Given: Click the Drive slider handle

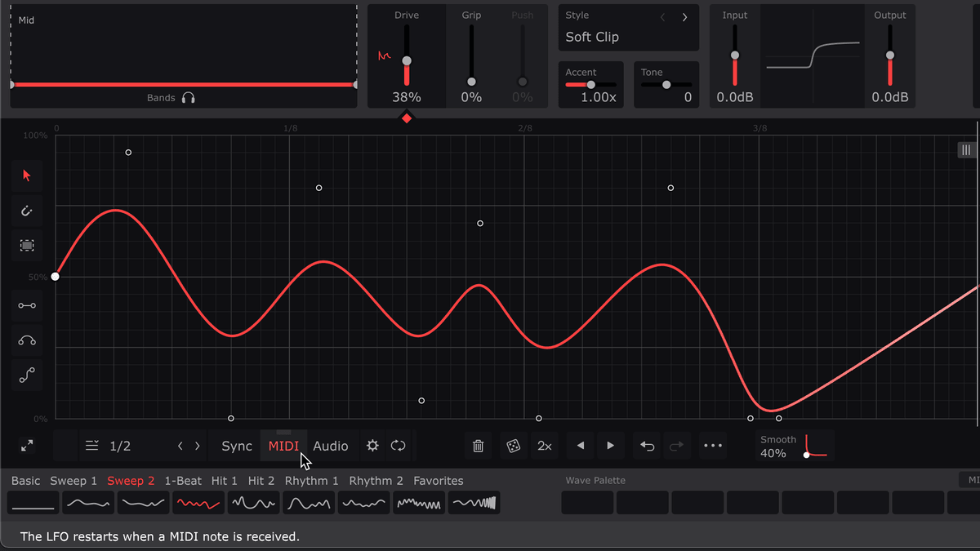Looking at the screenshot, I should (407, 61).
